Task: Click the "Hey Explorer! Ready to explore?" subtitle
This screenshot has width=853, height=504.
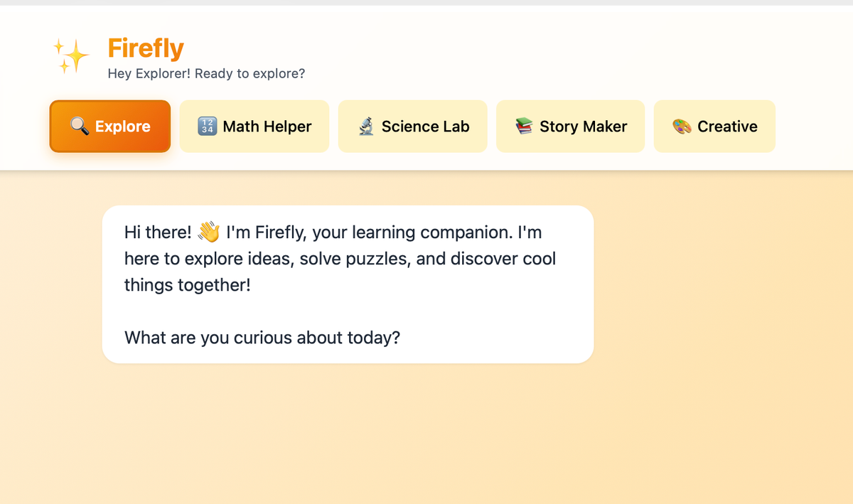Action: point(206,73)
